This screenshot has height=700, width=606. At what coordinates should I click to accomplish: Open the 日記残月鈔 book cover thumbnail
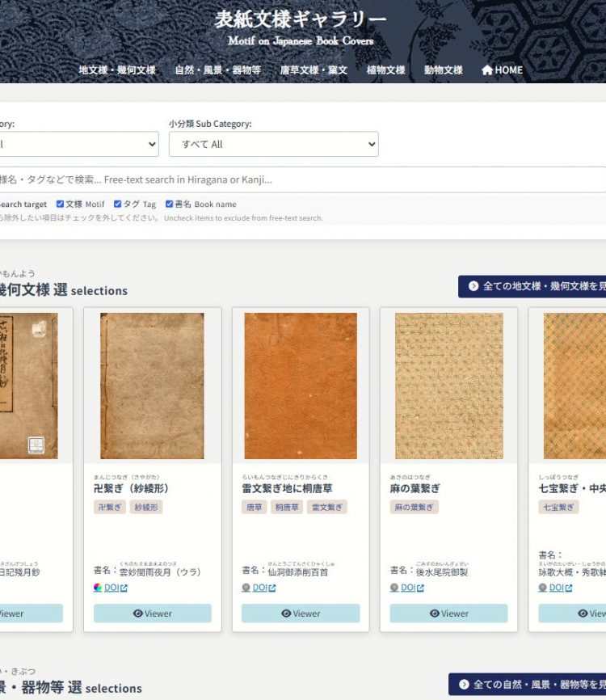point(28,386)
